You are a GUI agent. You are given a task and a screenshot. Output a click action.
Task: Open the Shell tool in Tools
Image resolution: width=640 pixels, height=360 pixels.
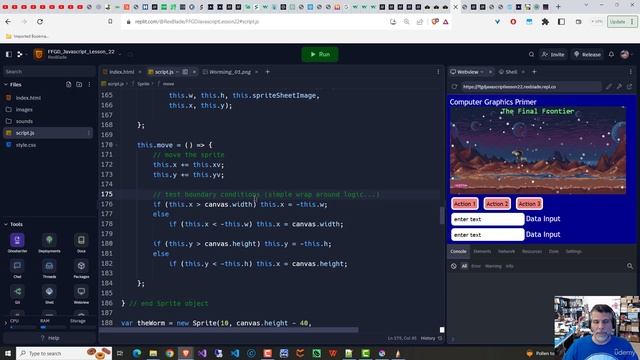49,295
